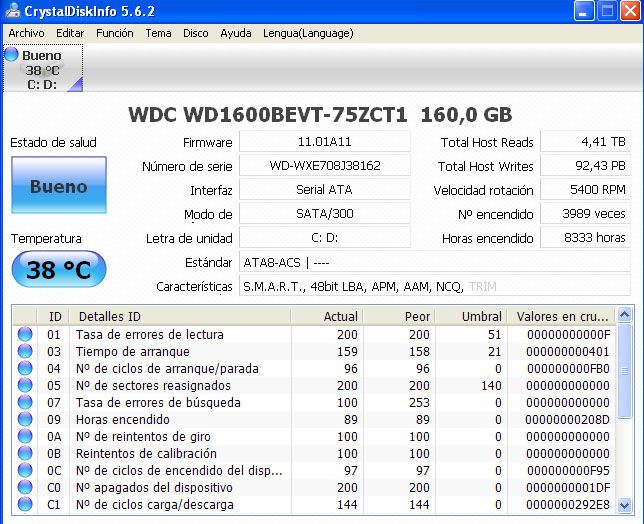The image size is (644, 524).
Task: Select the row text Tiempo de arranque
Action: point(133,352)
